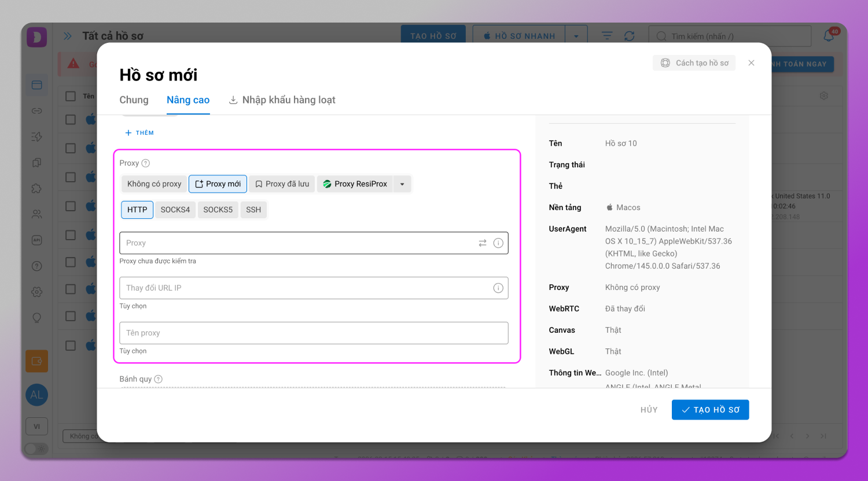Expand the Proxy ResiProx dropdown arrow
This screenshot has width=868, height=481.
402,184
